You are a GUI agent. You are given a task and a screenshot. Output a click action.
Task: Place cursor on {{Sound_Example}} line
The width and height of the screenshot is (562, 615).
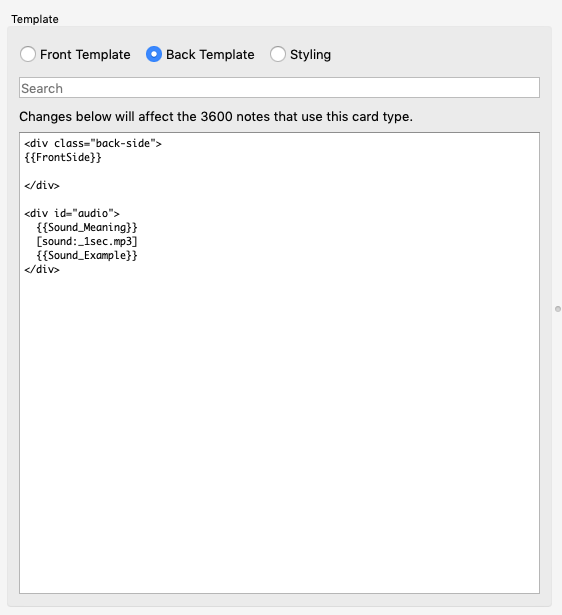[87, 255]
